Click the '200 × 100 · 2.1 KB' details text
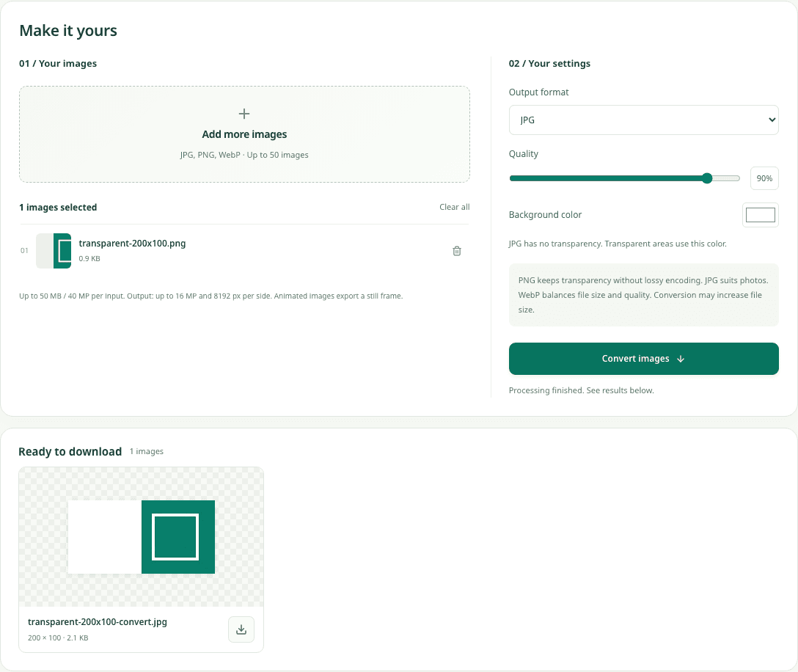 (x=58, y=638)
